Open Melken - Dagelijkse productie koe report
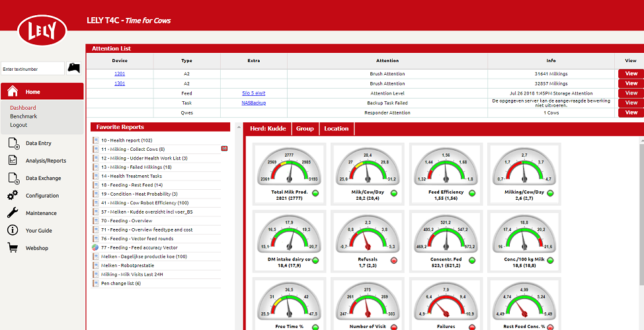 (x=144, y=257)
